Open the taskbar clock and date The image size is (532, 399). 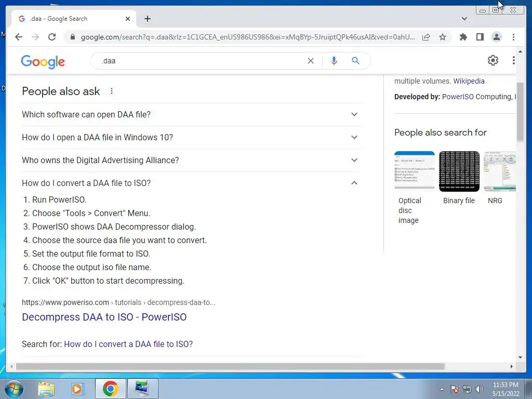click(x=506, y=389)
